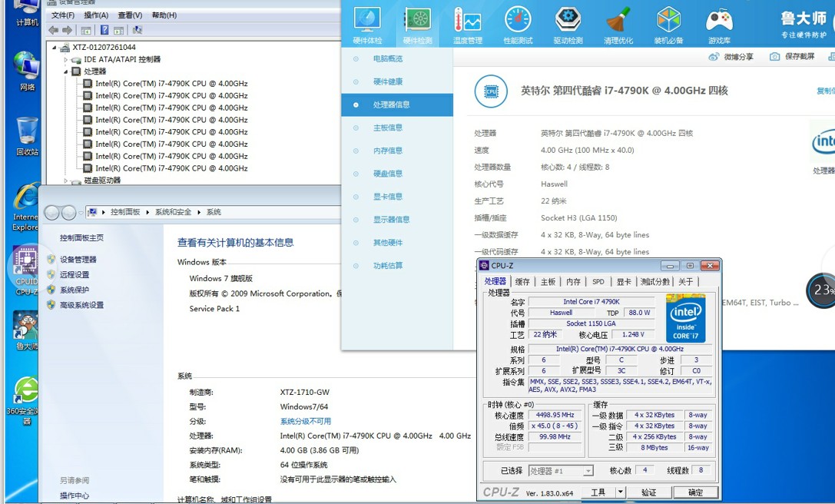
Task: Click 工具 button in CPU-Z
Action: pos(598,492)
